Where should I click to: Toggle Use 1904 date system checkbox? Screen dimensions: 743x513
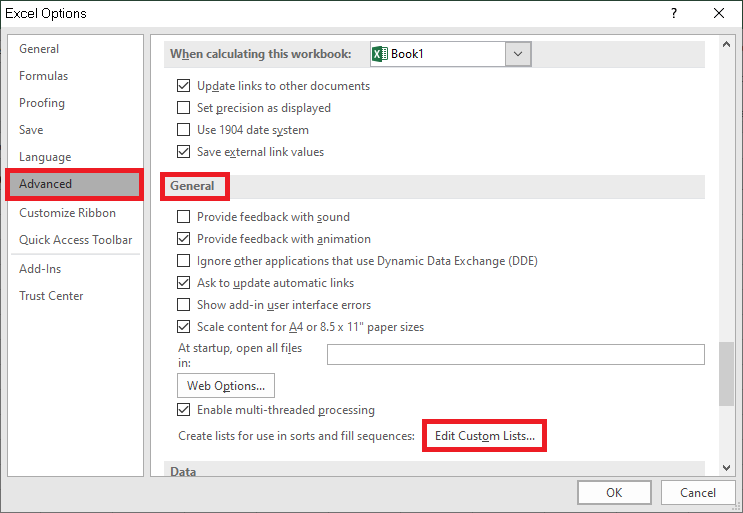pyautogui.click(x=183, y=130)
